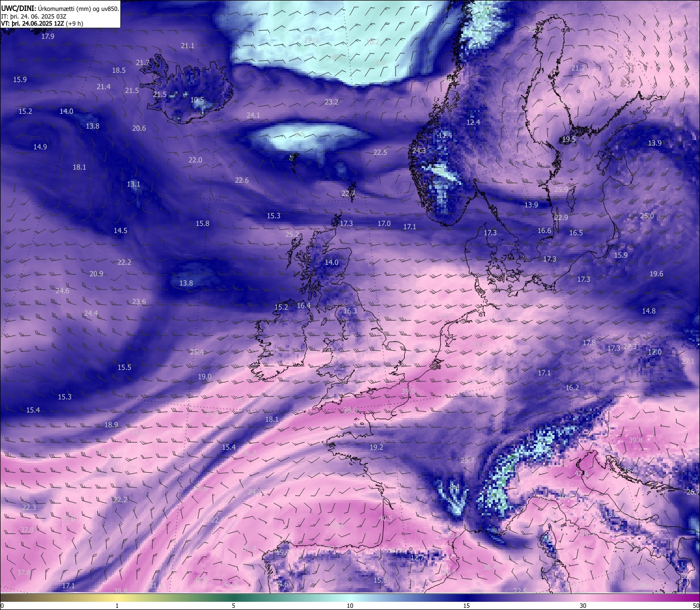The height and width of the screenshot is (610, 700).
Task: Click the title 'UWC/DINI: Úrkomumætti (mm) og uv850.'
Action: 60,9
